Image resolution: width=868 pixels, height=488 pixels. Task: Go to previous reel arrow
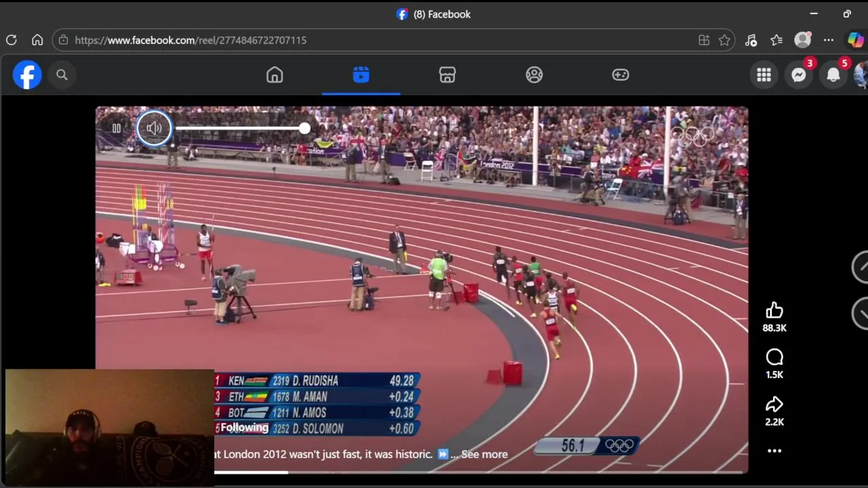point(860,267)
